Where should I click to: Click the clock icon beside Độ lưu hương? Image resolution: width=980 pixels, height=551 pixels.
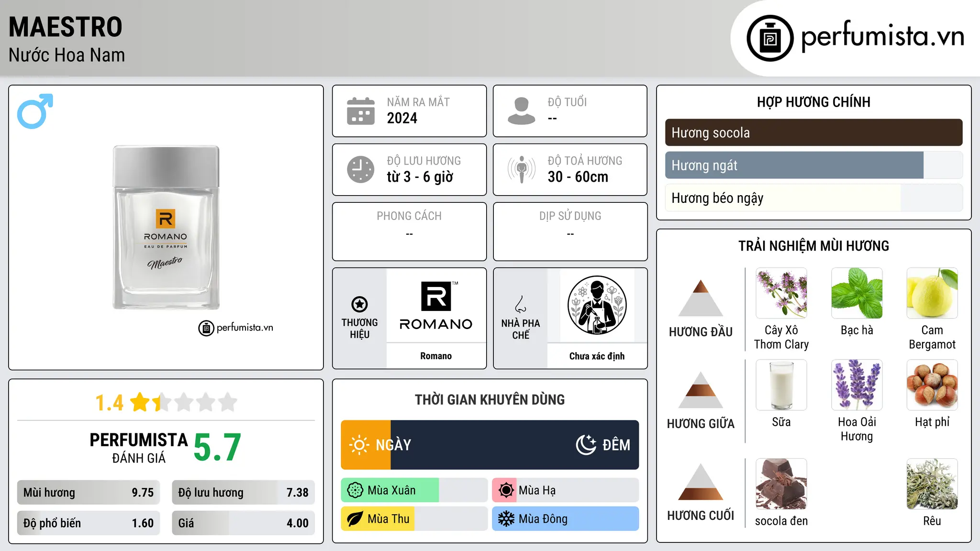(x=361, y=169)
